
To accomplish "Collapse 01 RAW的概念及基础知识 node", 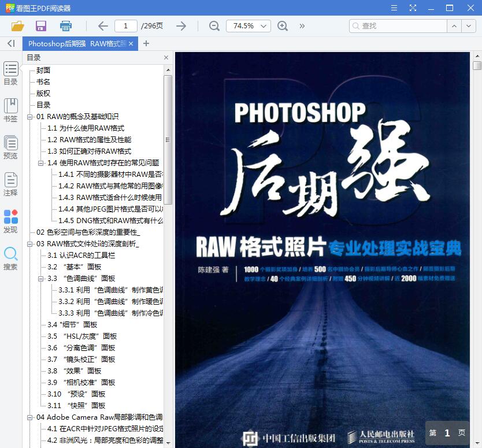I will coord(30,117).
